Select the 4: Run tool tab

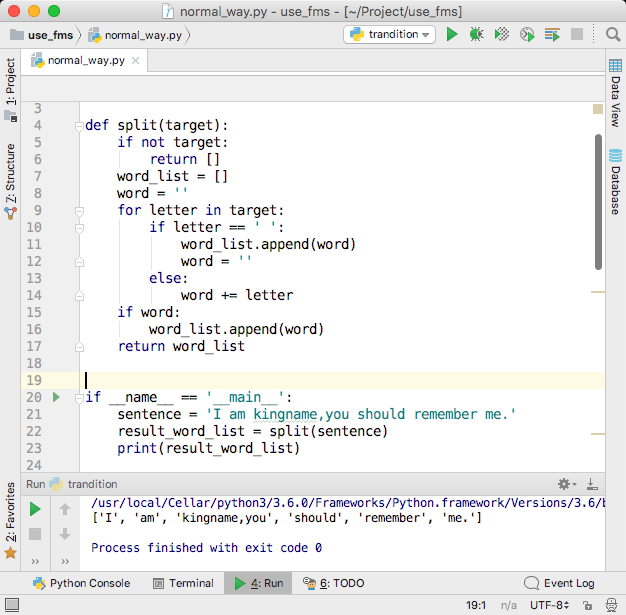point(258,583)
